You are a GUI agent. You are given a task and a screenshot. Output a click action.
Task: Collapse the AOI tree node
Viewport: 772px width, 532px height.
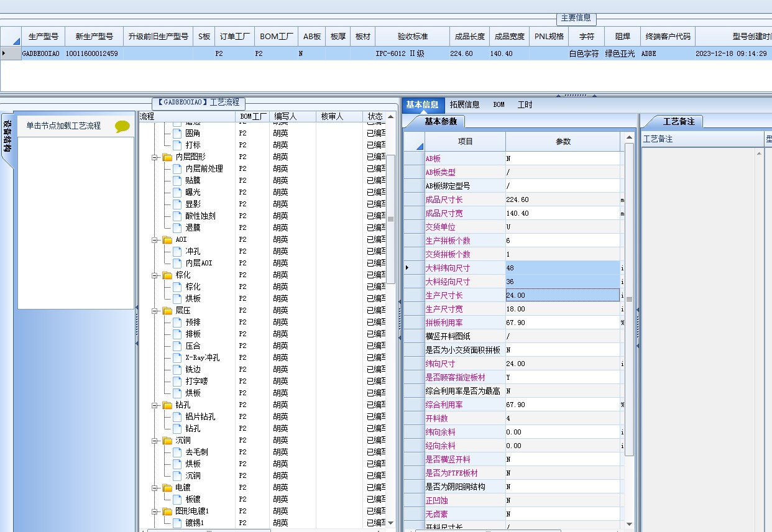(155, 240)
